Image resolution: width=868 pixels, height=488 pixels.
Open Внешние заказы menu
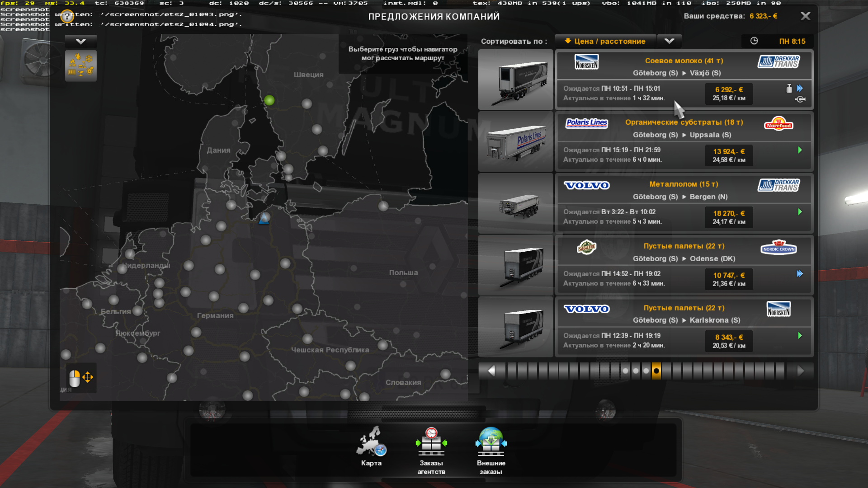(x=491, y=450)
